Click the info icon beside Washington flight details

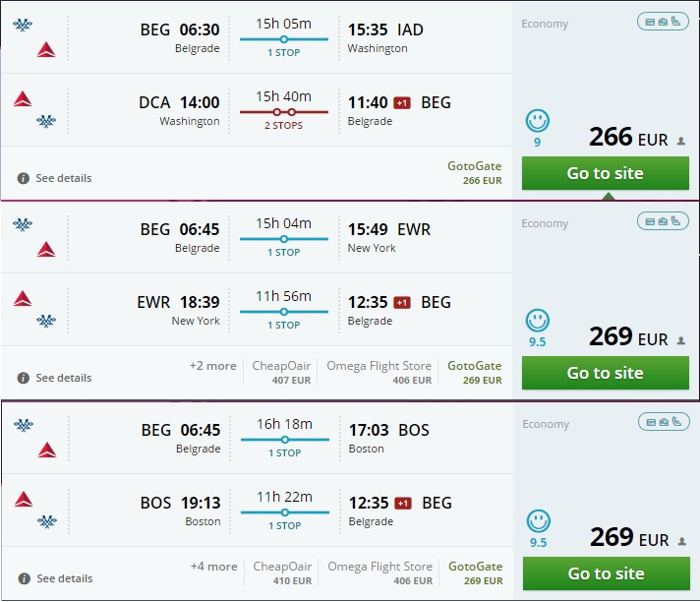pos(23,179)
